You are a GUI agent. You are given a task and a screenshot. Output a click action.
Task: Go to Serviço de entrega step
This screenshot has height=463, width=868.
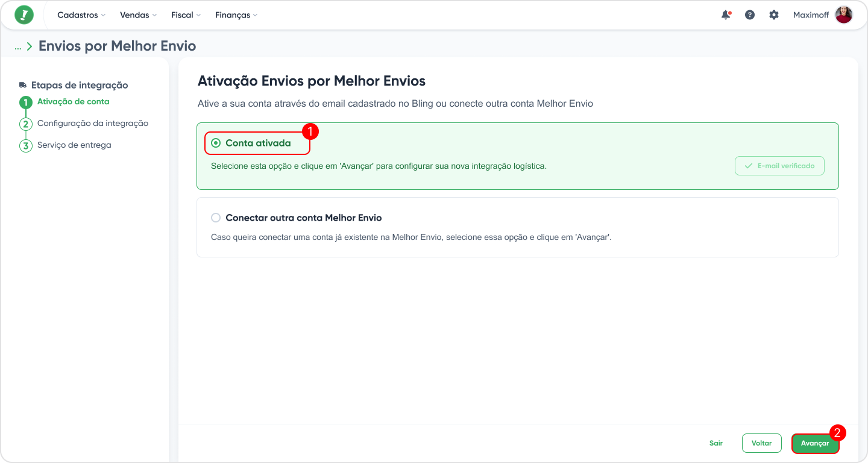[74, 145]
